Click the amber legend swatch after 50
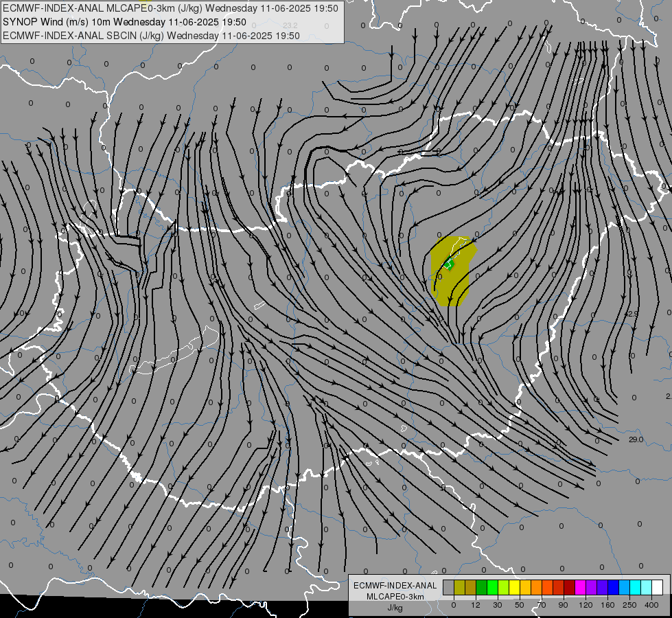Image resolution: width=672 pixels, height=618 pixels. pos(525,587)
